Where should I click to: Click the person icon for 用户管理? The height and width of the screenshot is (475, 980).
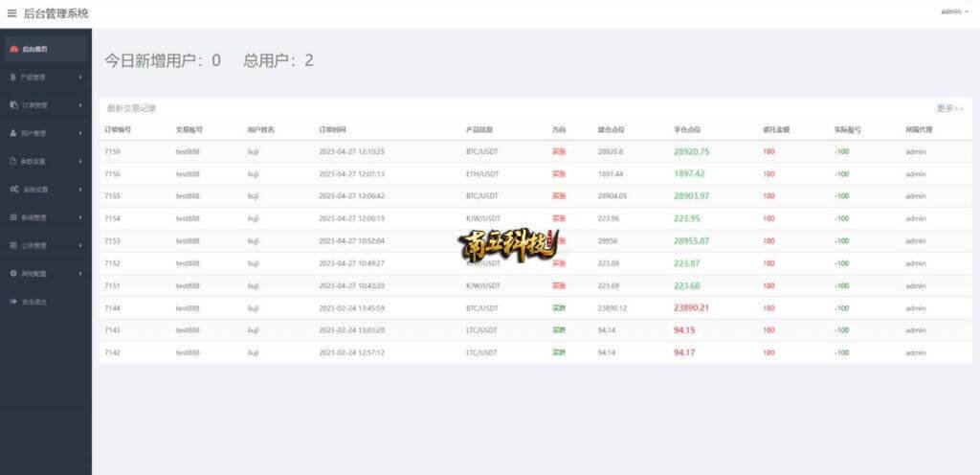12,133
